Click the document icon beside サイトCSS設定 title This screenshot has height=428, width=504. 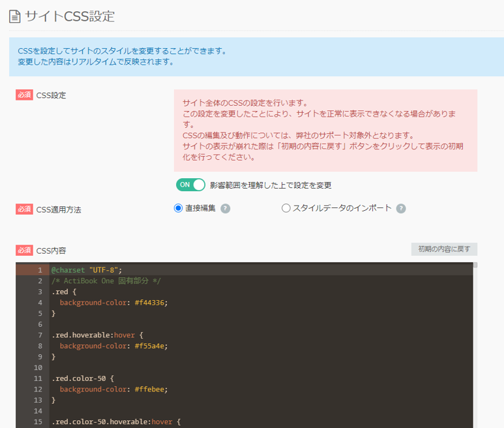pyautogui.click(x=14, y=16)
